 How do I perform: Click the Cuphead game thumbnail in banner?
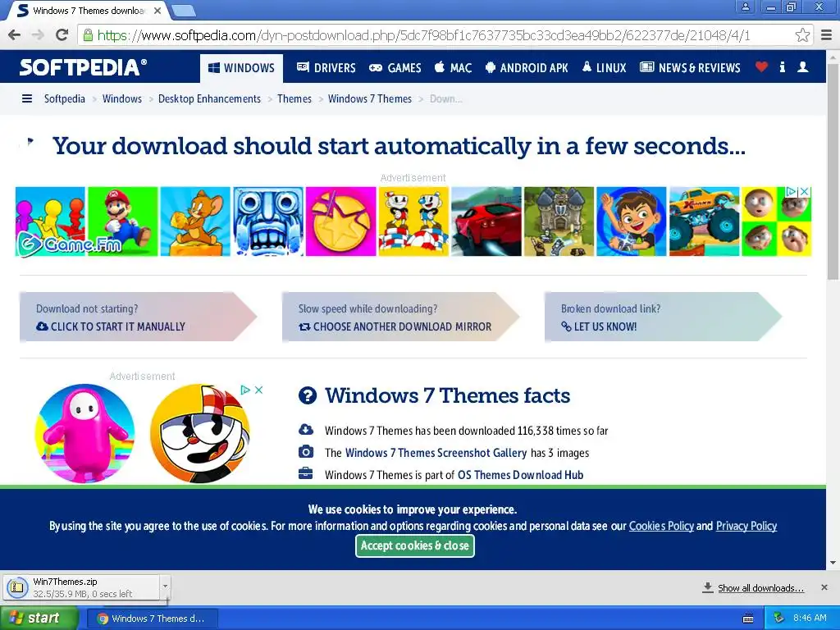point(413,221)
